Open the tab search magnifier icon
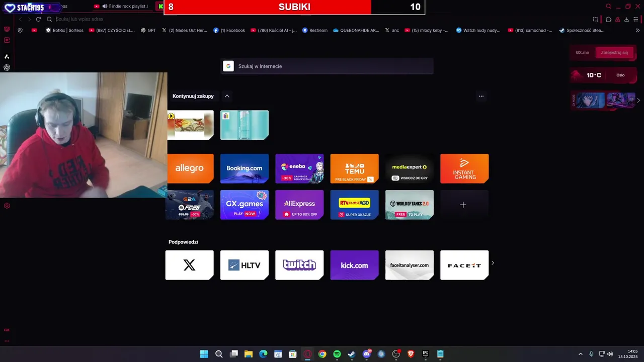Viewport: 644px width, 362px height. click(608, 7)
